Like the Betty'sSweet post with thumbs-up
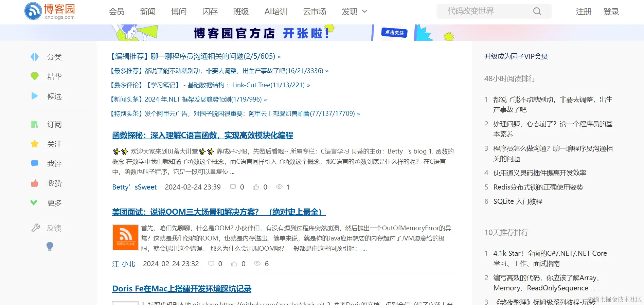Image resolution: width=644 pixels, height=305 pixels. point(256,187)
